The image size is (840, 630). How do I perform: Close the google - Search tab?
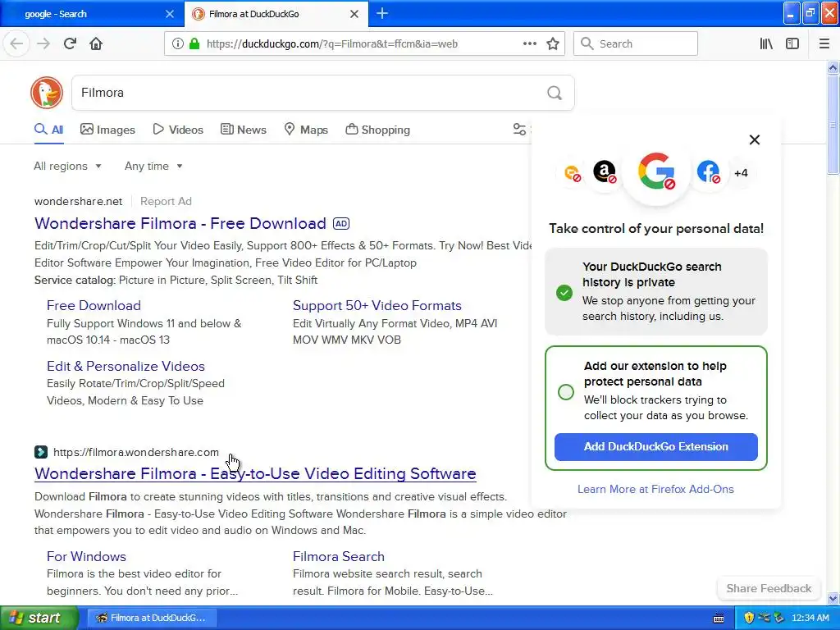[x=170, y=14]
